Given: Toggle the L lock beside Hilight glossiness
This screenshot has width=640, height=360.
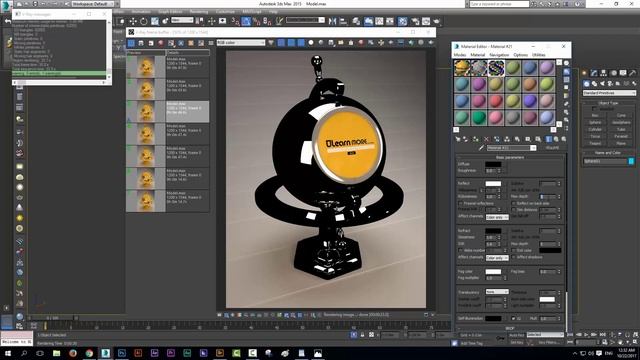Looking at the screenshot, I should point(481,190).
